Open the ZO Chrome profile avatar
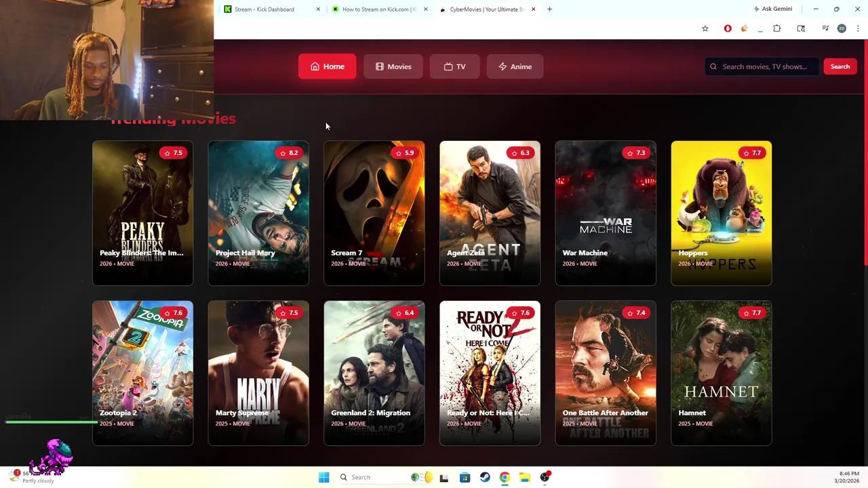 tap(842, 28)
